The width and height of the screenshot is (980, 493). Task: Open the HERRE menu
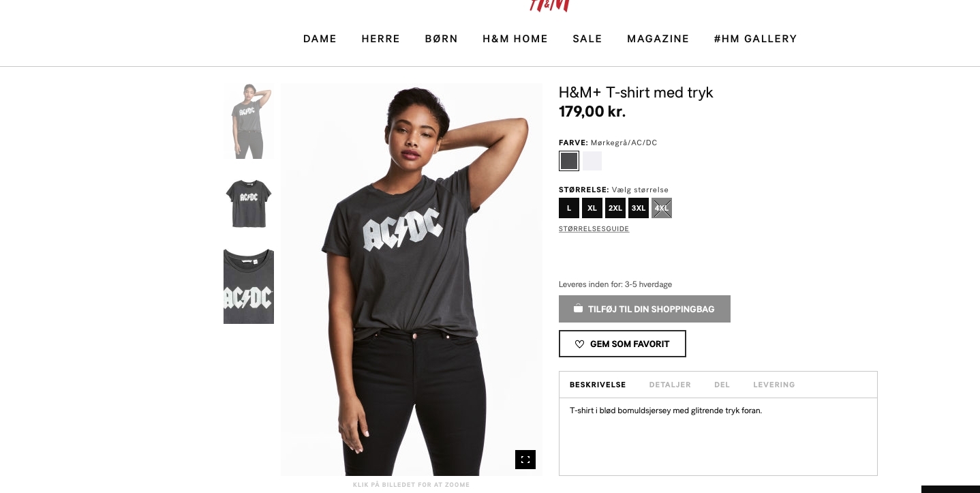coord(381,39)
